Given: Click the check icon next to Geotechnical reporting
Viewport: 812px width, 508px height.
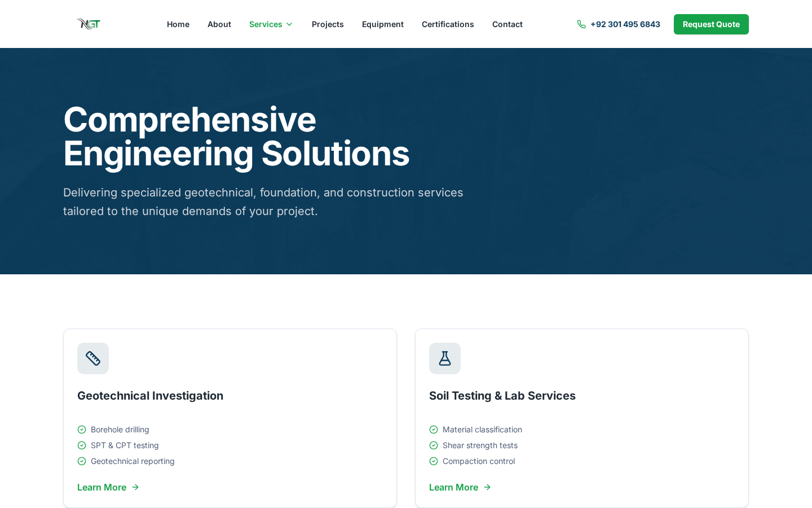Looking at the screenshot, I should click(82, 461).
